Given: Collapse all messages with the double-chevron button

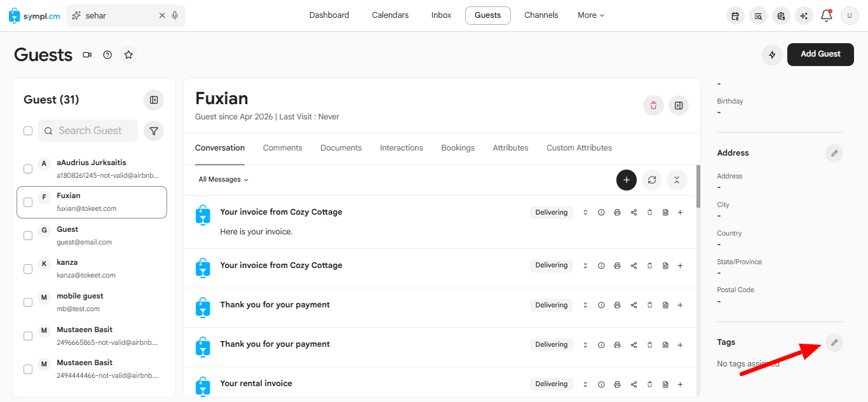Looking at the screenshot, I should 677,180.
